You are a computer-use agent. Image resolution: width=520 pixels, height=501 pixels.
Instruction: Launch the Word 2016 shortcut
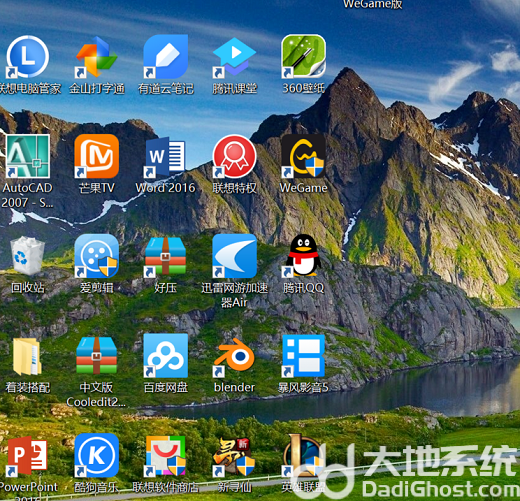click(x=166, y=156)
